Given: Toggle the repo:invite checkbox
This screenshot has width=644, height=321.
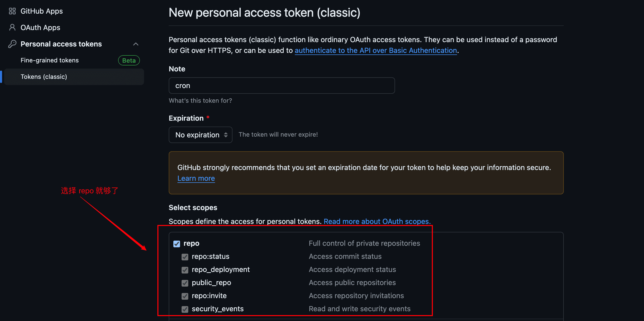Looking at the screenshot, I should click(x=185, y=296).
